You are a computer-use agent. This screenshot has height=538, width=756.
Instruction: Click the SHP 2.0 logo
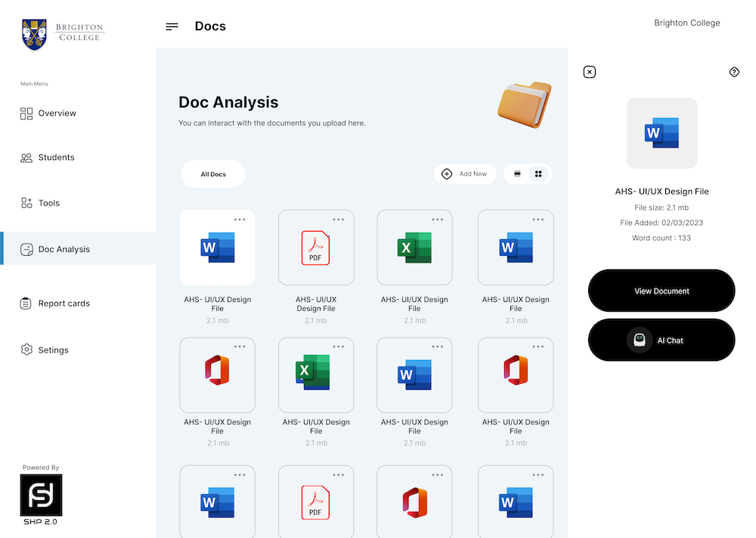point(41,496)
